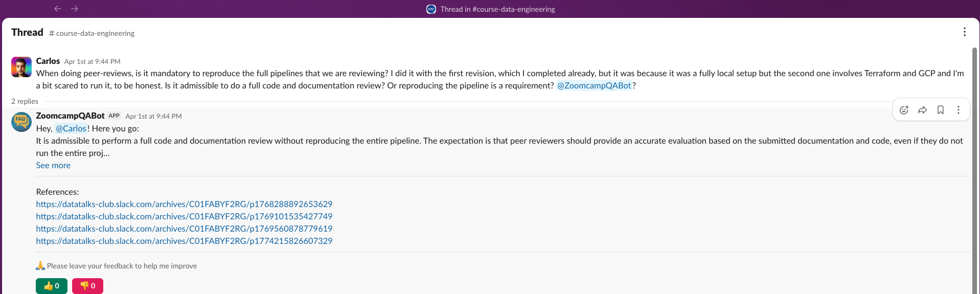Go back with the left arrow
The width and height of the screenshot is (980, 294).
click(x=58, y=9)
